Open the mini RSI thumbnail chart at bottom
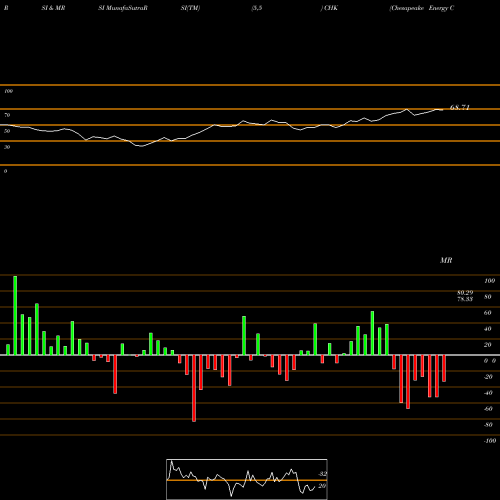Screen dimensions: 500x500 (x=247, y=479)
